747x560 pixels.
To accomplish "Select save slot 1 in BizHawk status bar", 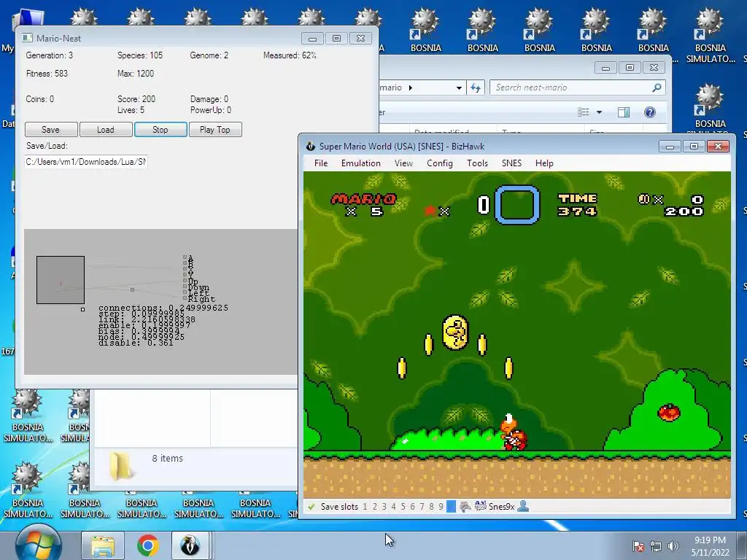I will (x=365, y=507).
